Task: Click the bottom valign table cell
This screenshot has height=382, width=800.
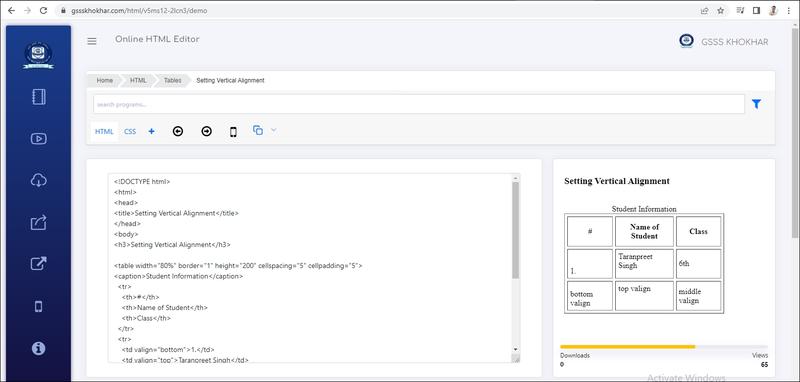Action: coord(590,296)
